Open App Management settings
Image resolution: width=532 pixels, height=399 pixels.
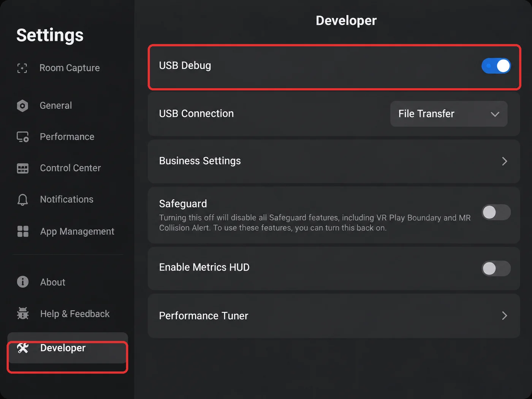click(x=68, y=231)
